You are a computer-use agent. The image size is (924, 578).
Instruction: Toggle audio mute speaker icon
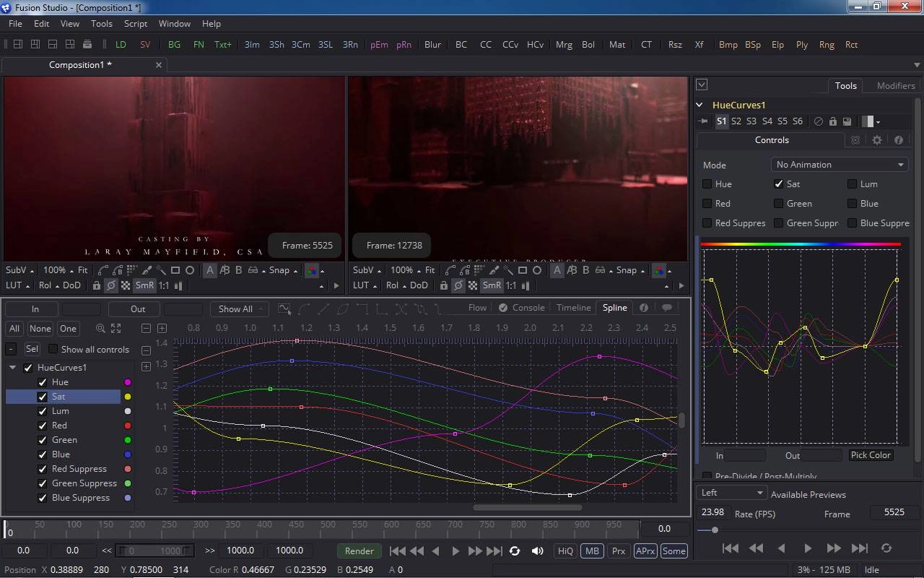537,551
